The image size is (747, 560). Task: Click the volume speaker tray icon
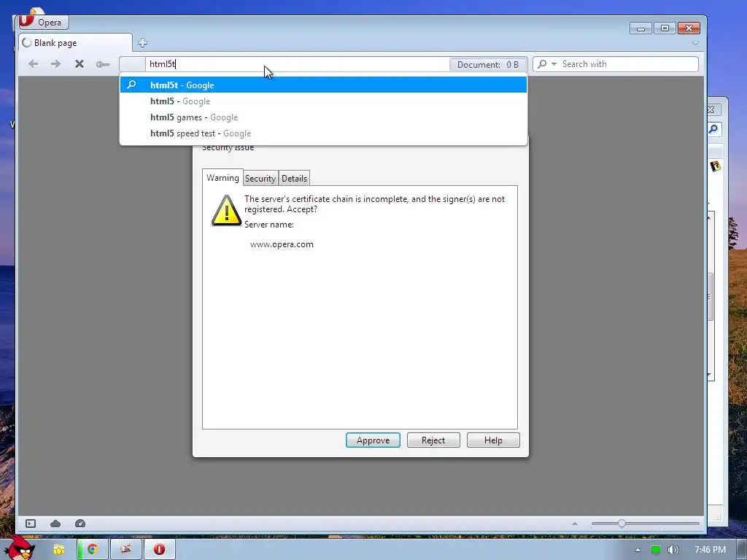click(673, 550)
